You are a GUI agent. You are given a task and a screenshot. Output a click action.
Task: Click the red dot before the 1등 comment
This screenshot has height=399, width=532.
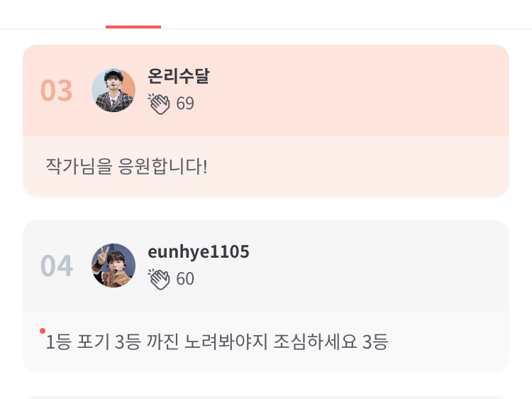pos(43,331)
